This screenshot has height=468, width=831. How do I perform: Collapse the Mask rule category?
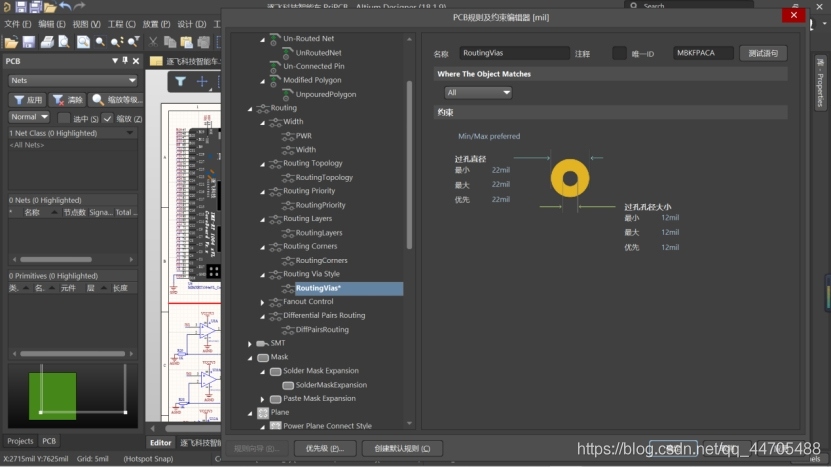[x=250, y=357]
